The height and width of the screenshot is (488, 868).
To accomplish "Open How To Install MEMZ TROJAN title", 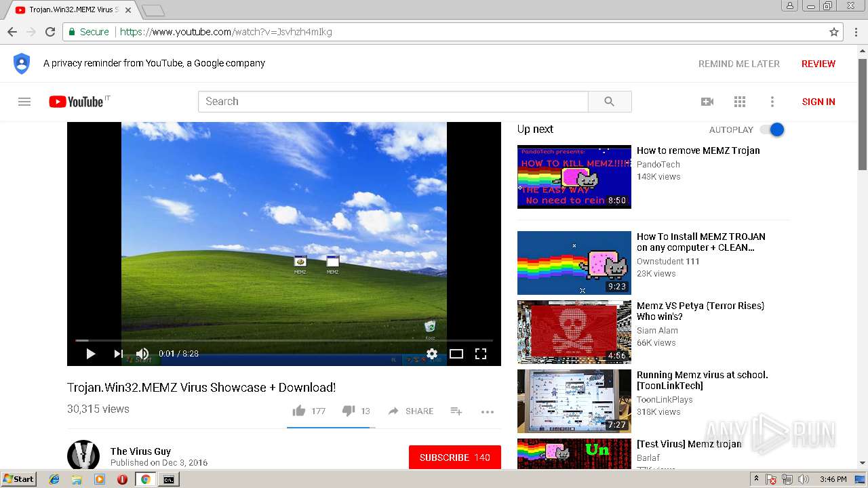I will pos(701,242).
